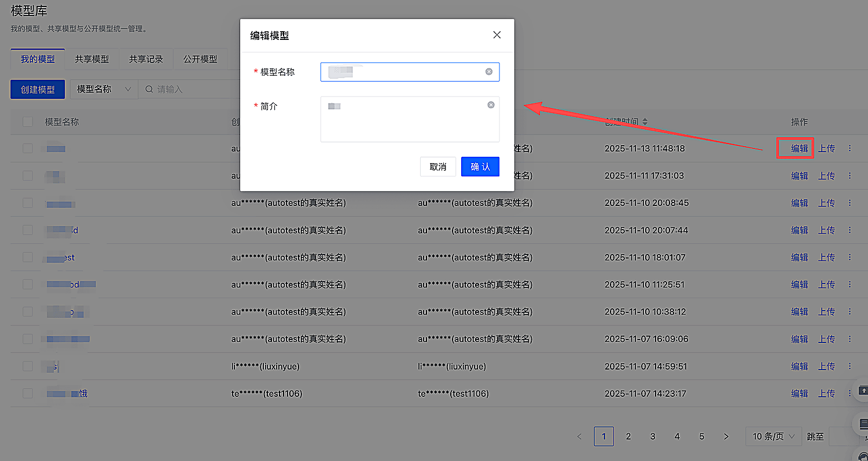Switch to 共享模型 tab
Viewport: 868px width, 461px height.
coord(92,59)
